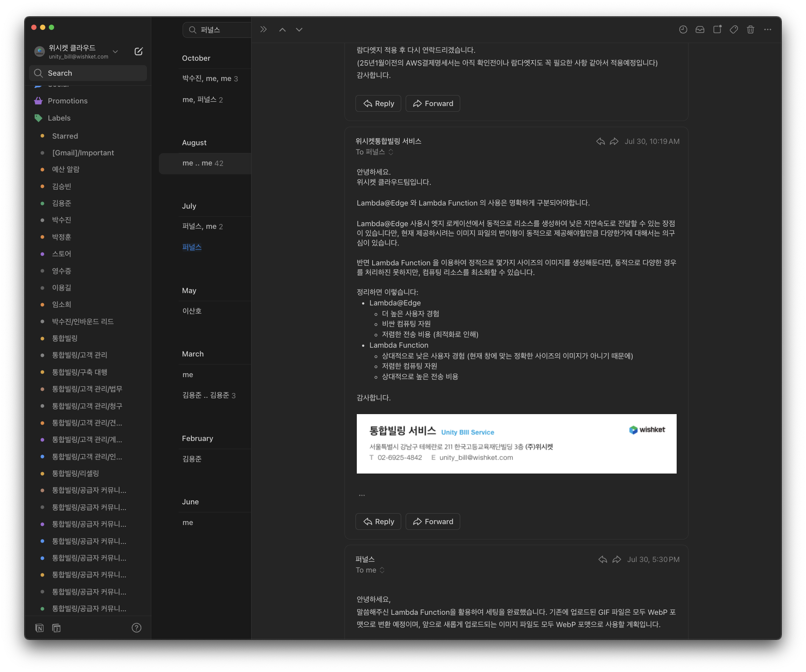Open the label tag icon in toolbar
Image resolution: width=806 pixels, height=672 pixels.
733,29
